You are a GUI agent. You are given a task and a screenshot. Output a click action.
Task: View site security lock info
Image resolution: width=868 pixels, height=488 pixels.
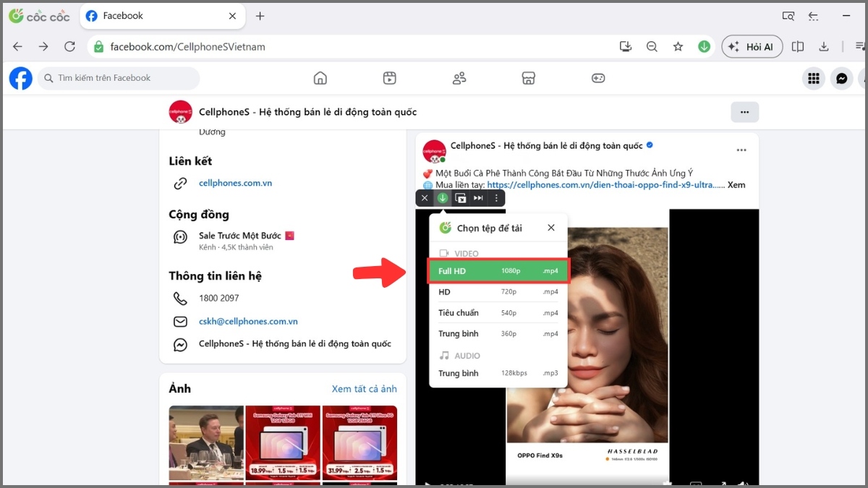99,46
